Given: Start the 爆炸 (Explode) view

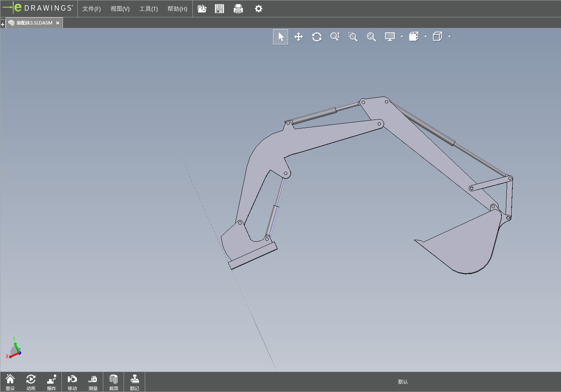Looking at the screenshot, I should click(x=52, y=382).
